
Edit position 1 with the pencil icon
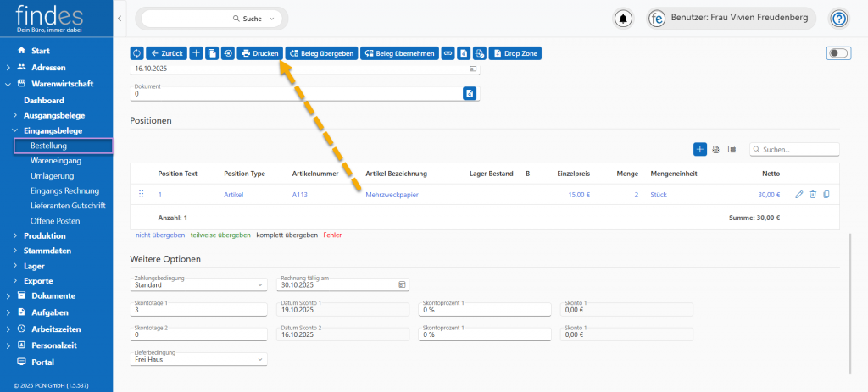click(x=798, y=195)
